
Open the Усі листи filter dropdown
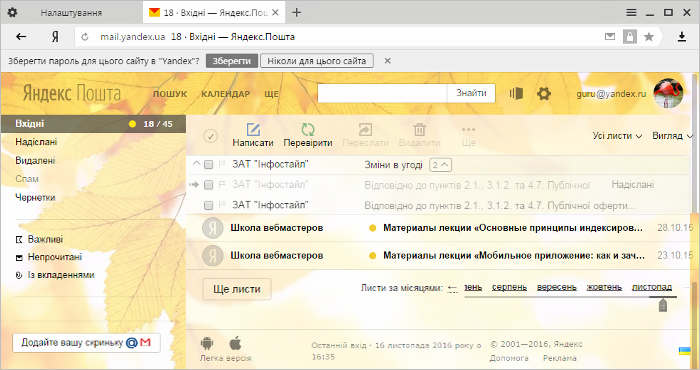pos(617,136)
